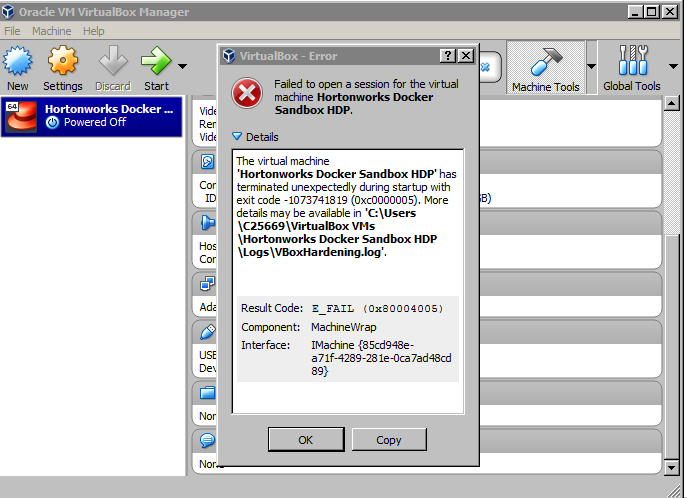The width and height of the screenshot is (687, 498).
Task: Click the Description section speech bubble icon
Action: 208,440
